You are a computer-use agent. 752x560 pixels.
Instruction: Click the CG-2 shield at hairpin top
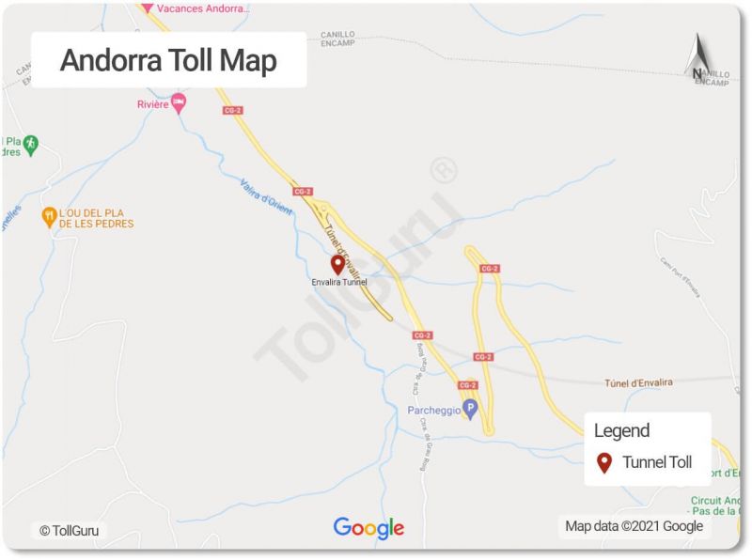click(489, 269)
